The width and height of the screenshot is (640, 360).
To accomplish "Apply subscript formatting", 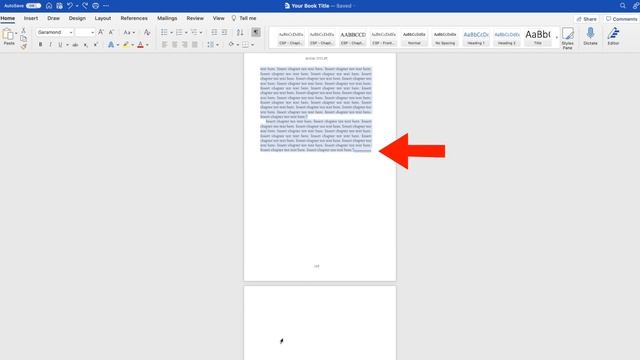I will (85, 45).
